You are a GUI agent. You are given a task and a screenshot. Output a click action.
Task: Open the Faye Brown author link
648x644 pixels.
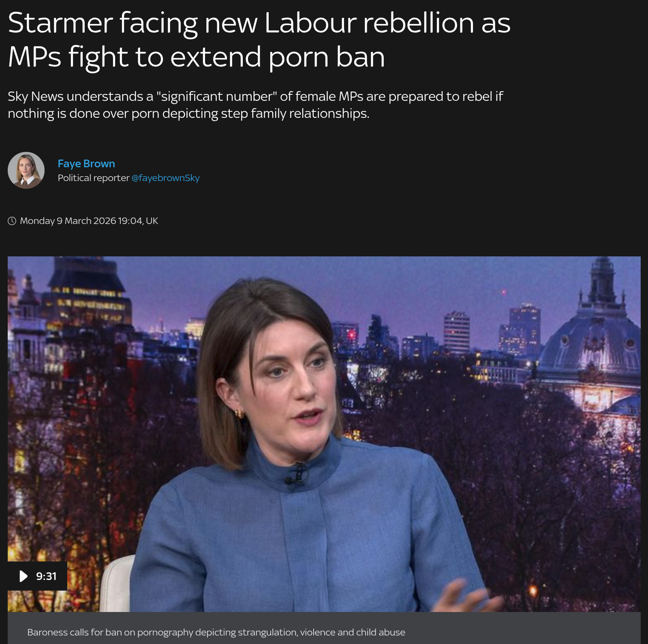[86, 164]
